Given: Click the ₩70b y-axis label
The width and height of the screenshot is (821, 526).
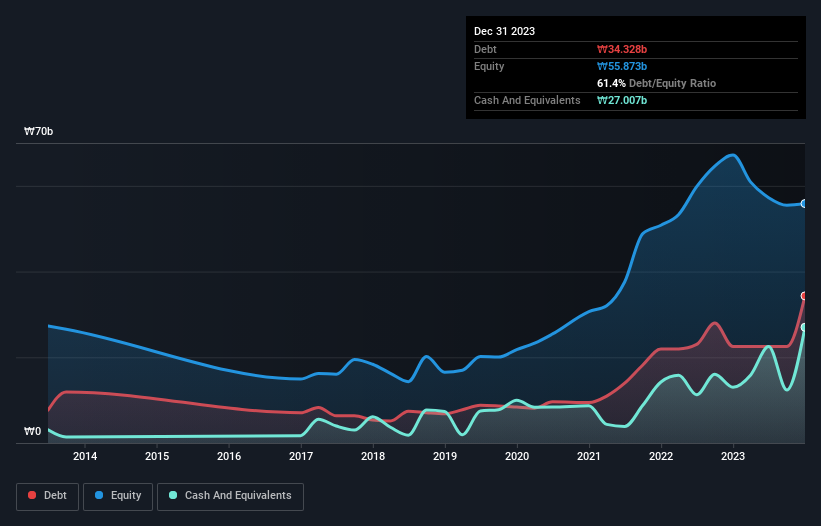Looking at the screenshot, I should 38,131.
